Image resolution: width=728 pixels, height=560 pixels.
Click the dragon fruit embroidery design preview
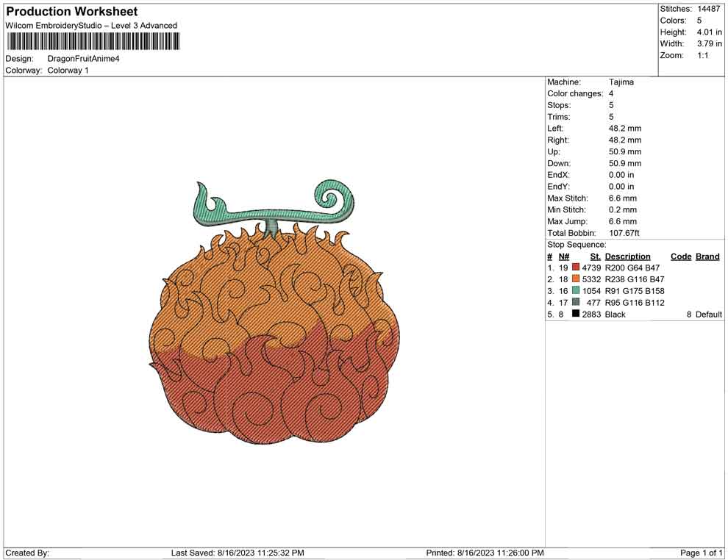(274, 313)
